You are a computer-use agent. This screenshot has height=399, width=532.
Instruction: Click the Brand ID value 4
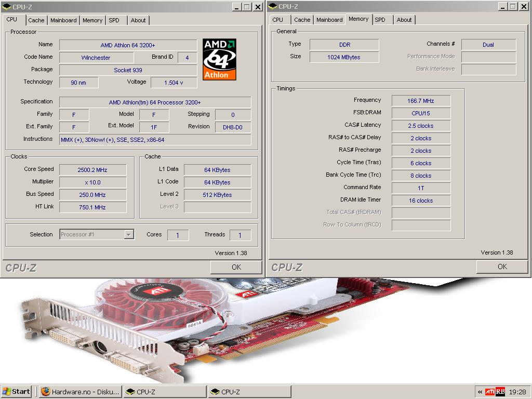(x=187, y=58)
